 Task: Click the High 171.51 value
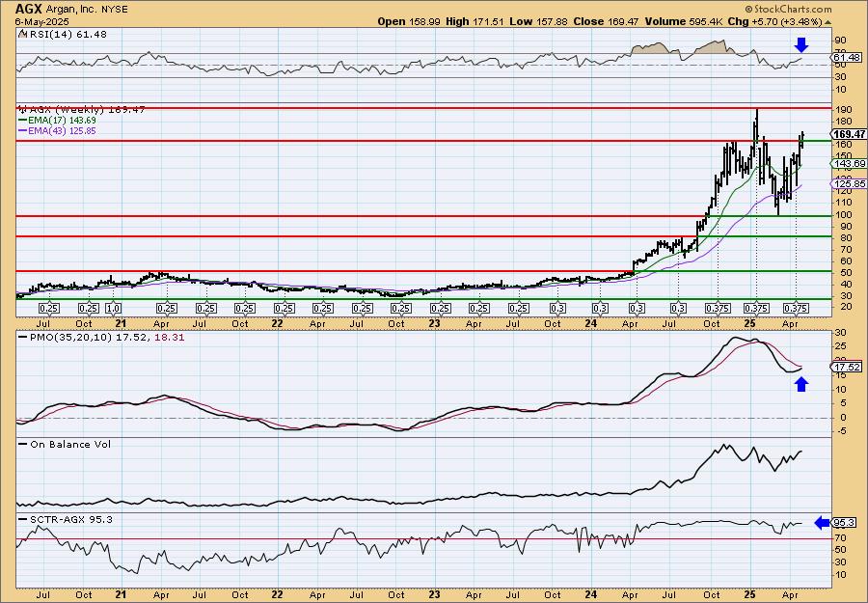click(475, 21)
